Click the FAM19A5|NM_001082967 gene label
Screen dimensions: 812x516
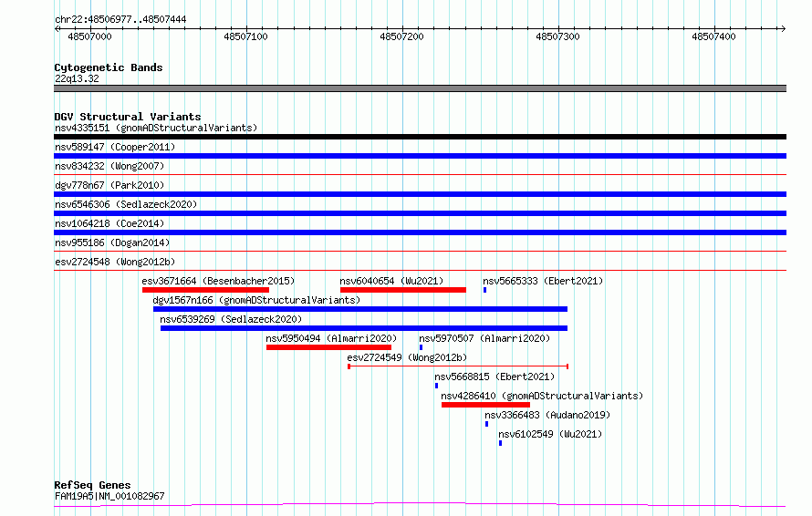pyautogui.click(x=109, y=496)
